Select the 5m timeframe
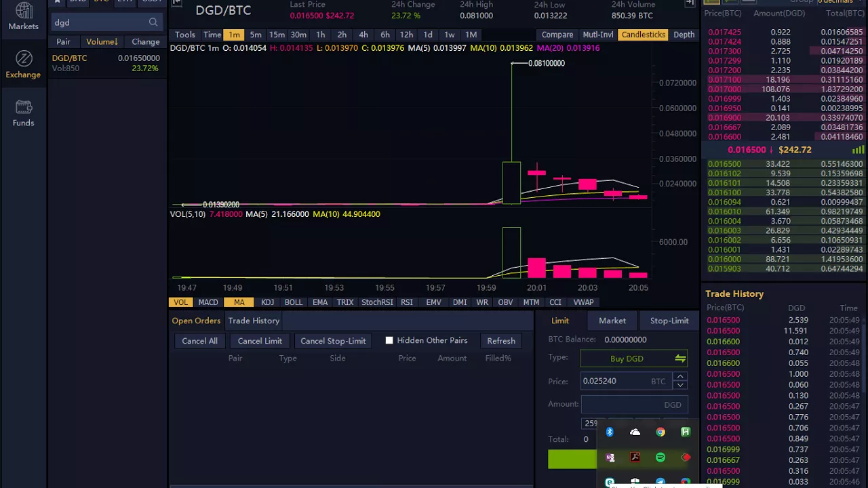Viewport: 868px width, 488px height. 256,35
